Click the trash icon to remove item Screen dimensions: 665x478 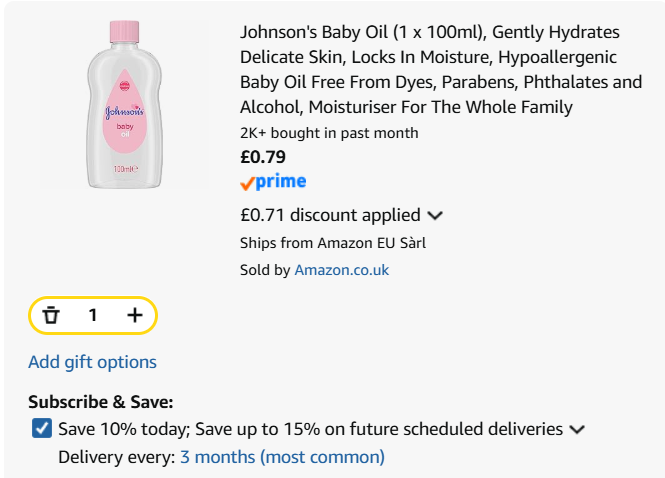tap(51, 316)
